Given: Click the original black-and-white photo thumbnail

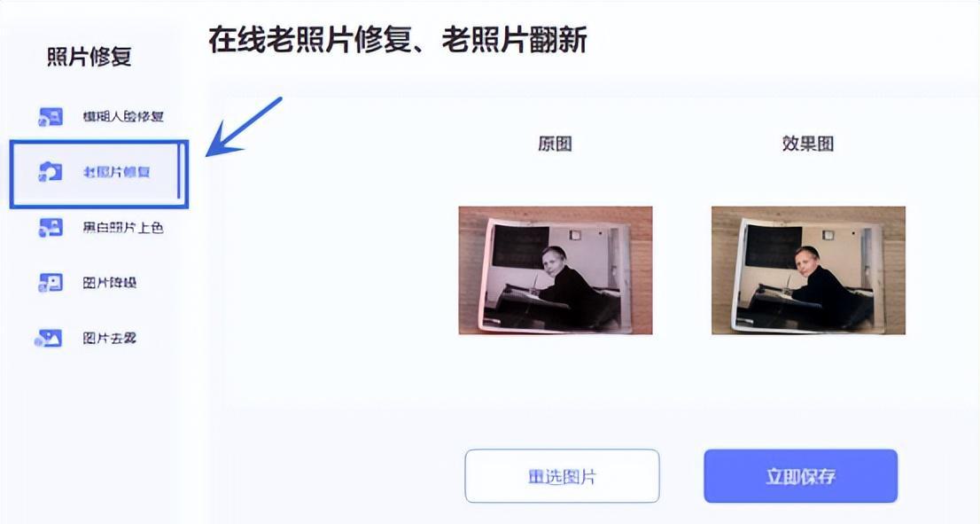Looking at the screenshot, I should click(556, 270).
